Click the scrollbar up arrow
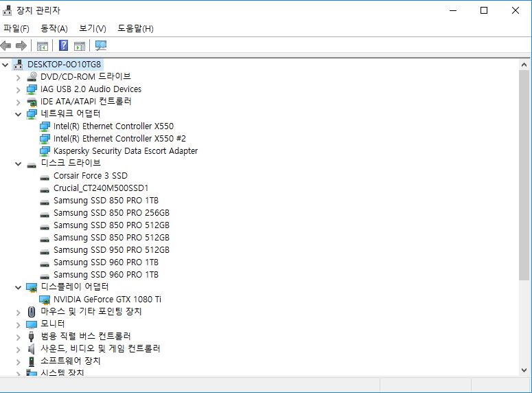This screenshot has width=532, height=393. (524, 64)
